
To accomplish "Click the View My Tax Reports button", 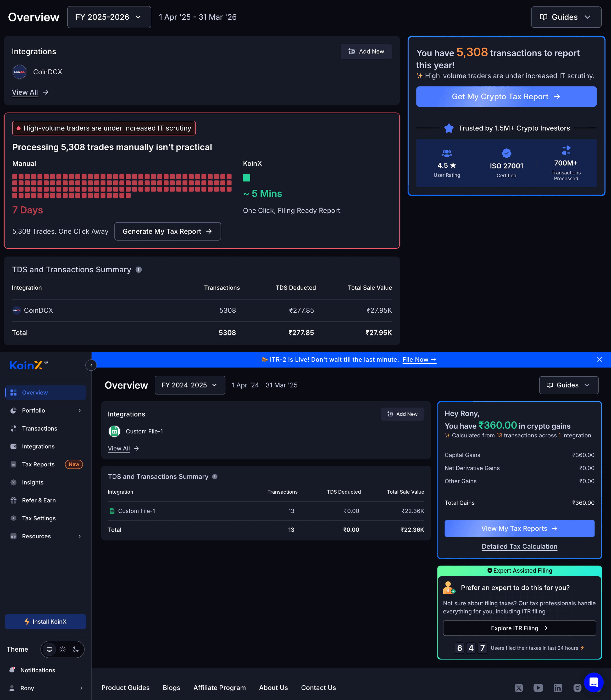I will coord(519,528).
